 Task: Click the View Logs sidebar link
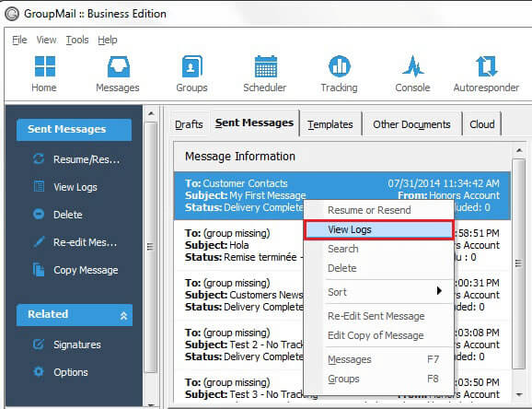[x=75, y=187]
